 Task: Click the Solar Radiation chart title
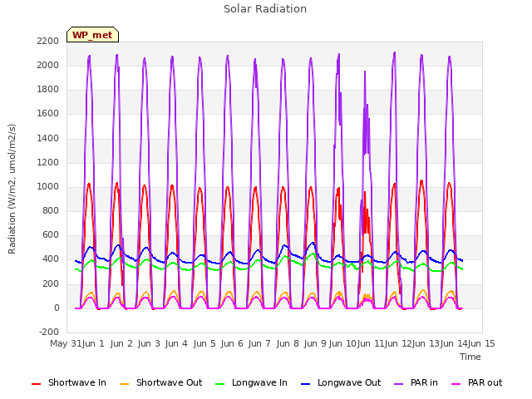[265, 9]
